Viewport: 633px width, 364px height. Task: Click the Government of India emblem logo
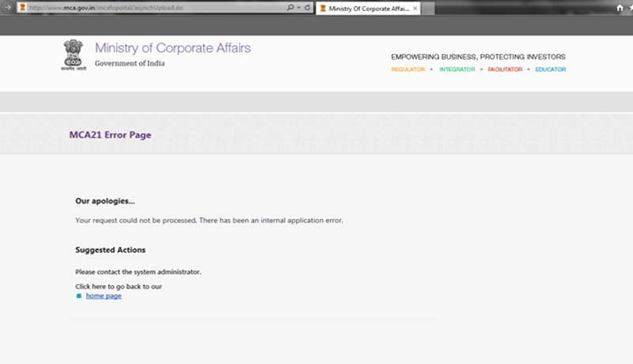(x=75, y=55)
